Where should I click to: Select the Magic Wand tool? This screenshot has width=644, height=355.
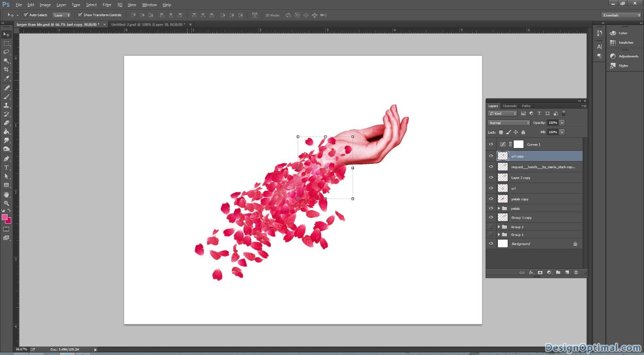coord(6,61)
